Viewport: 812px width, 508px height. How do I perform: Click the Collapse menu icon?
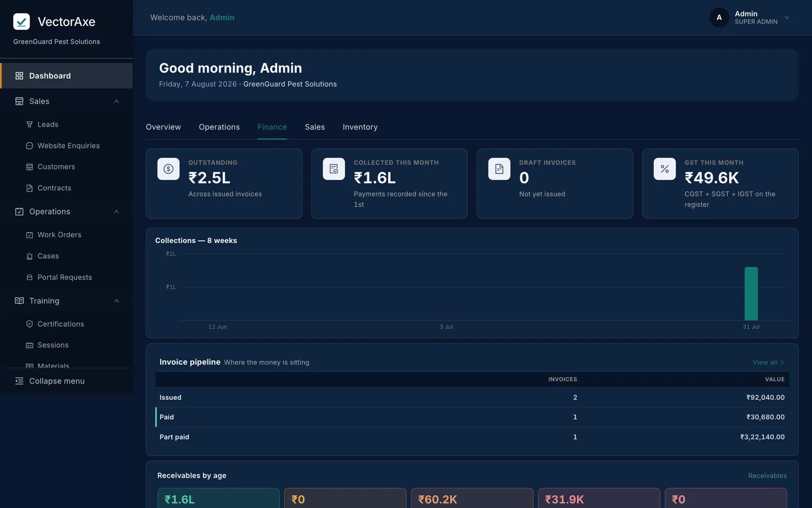point(19,381)
